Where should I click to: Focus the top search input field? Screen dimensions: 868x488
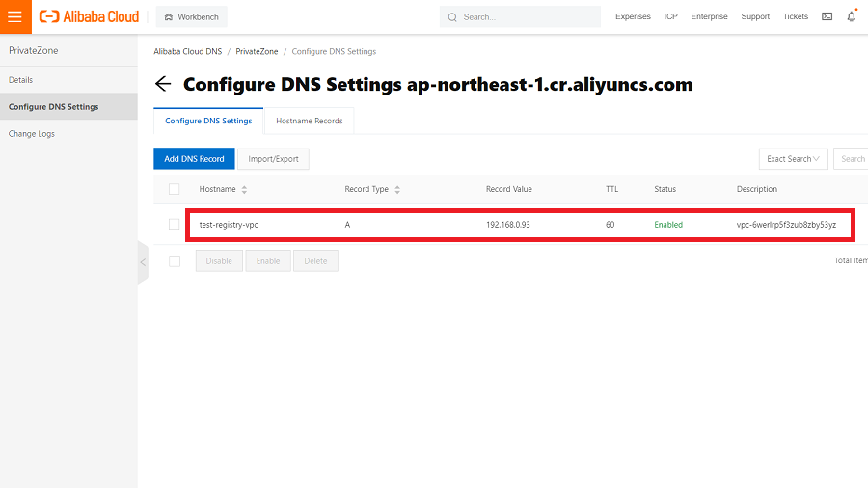[526, 16]
